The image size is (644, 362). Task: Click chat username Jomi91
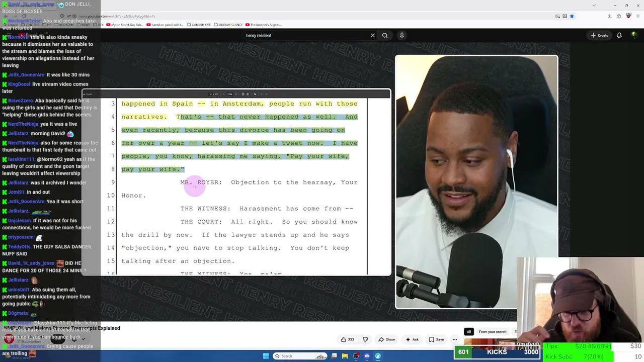pos(16,192)
